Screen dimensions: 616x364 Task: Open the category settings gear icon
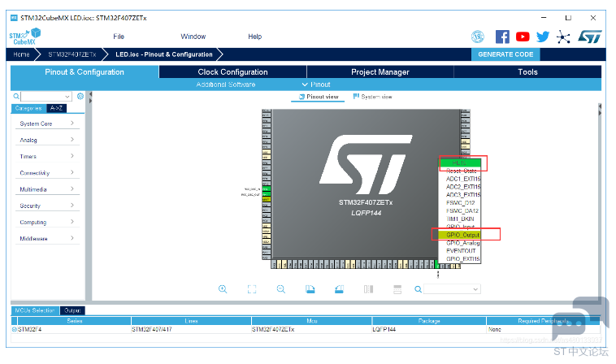(x=80, y=96)
